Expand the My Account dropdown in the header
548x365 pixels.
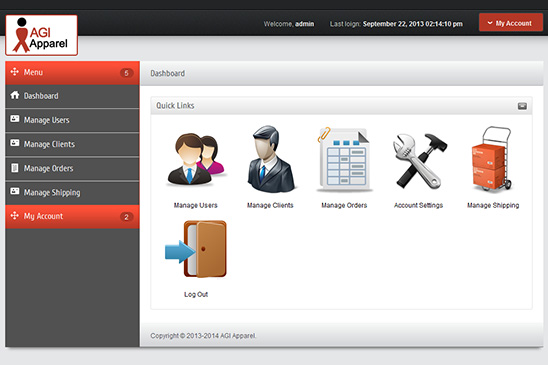click(x=511, y=23)
